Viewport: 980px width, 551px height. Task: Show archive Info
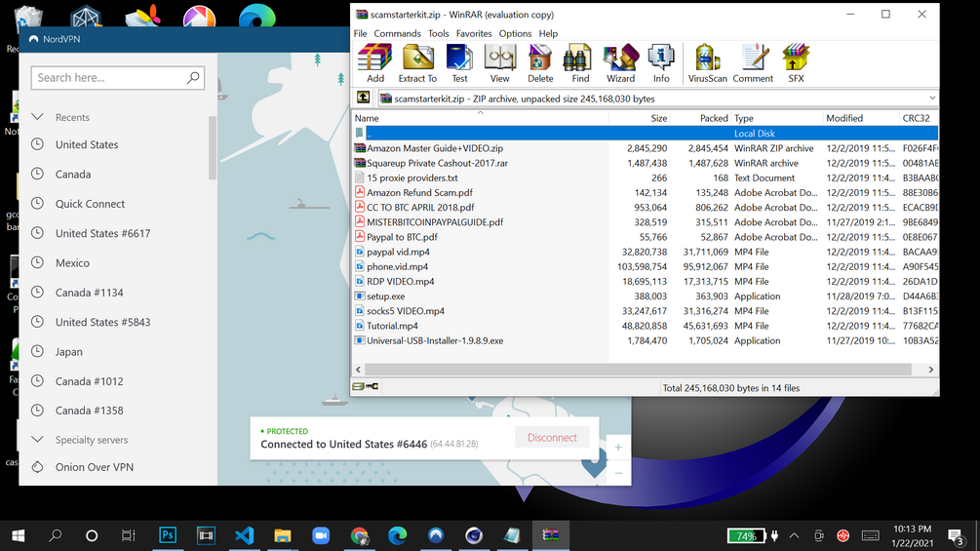click(660, 63)
